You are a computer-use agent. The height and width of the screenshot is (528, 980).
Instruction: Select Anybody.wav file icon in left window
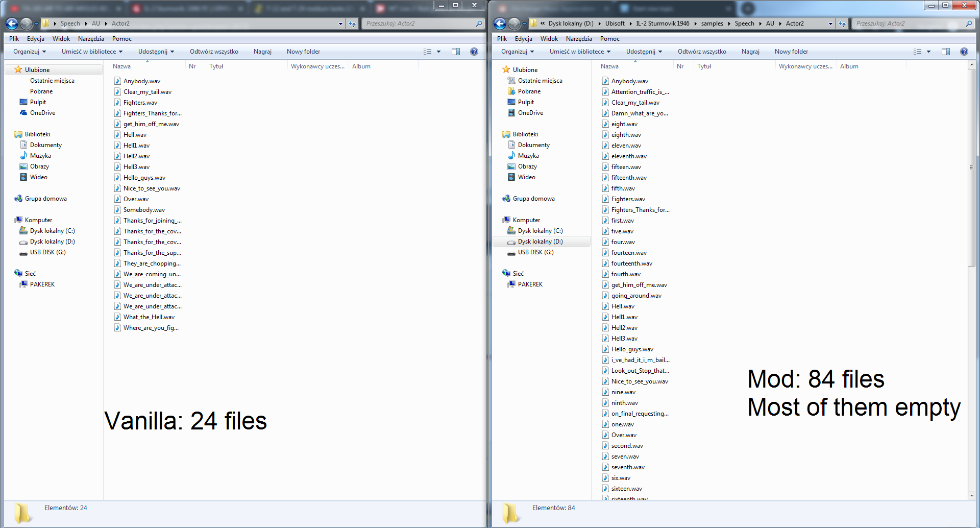[x=117, y=81]
